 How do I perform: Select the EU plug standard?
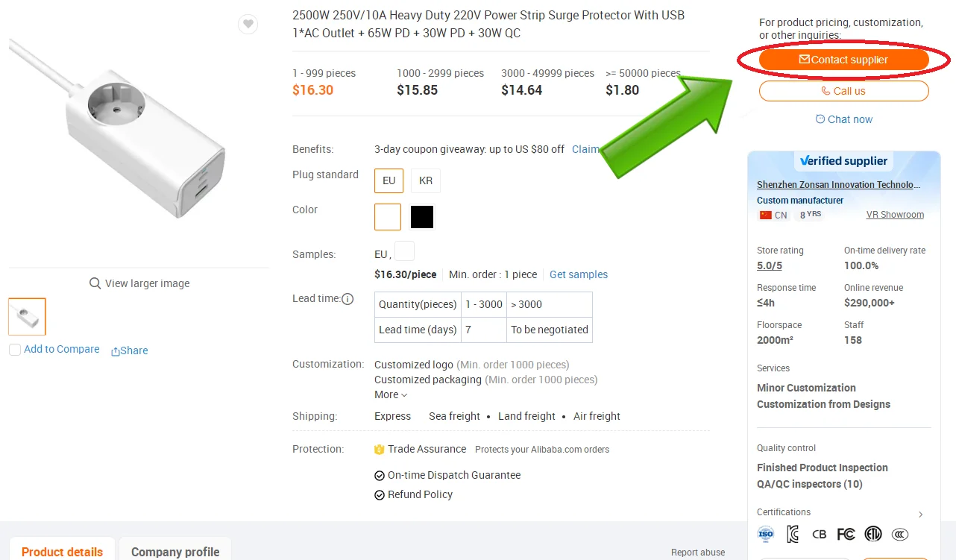tap(389, 180)
